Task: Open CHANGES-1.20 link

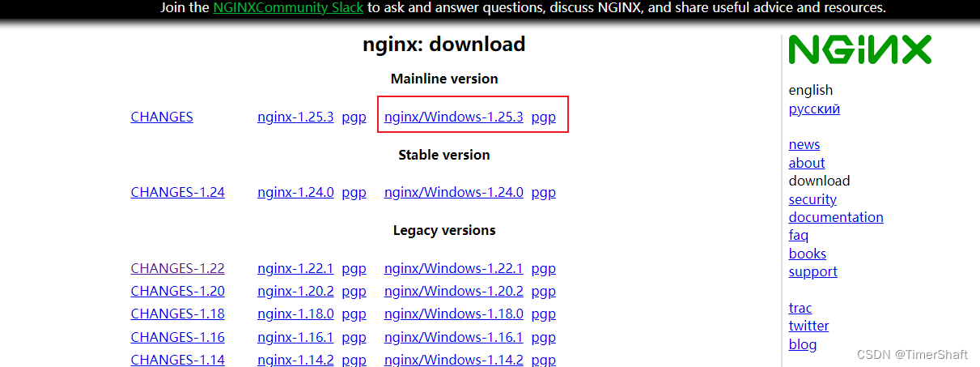Action: coord(177,291)
